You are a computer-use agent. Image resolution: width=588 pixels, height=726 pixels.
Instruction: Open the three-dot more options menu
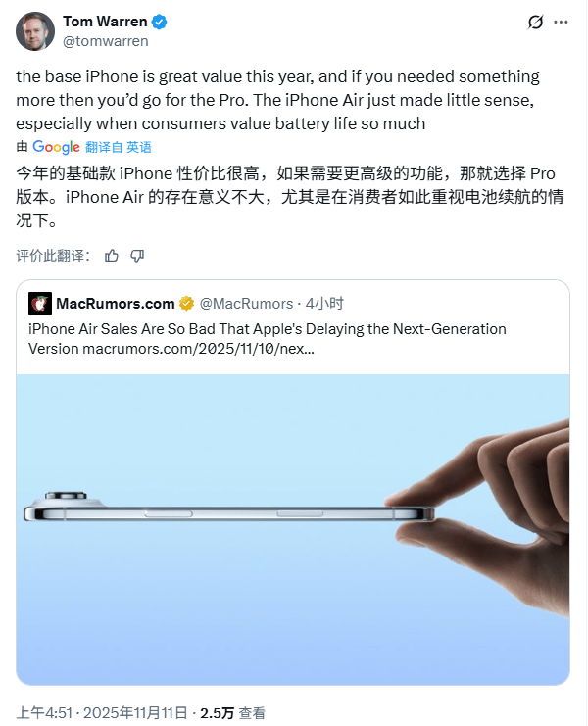(561, 22)
